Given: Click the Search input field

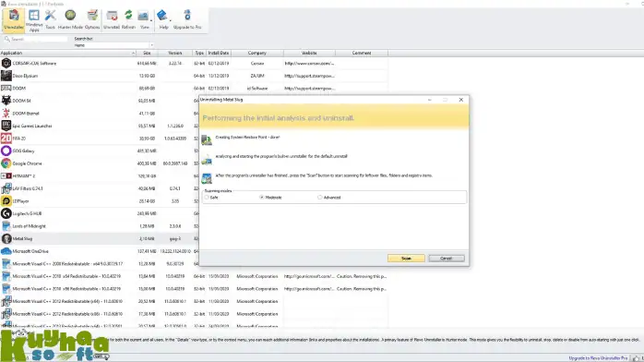Looking at the screenshot, I should pyautogui.click(x=36, y=39).
